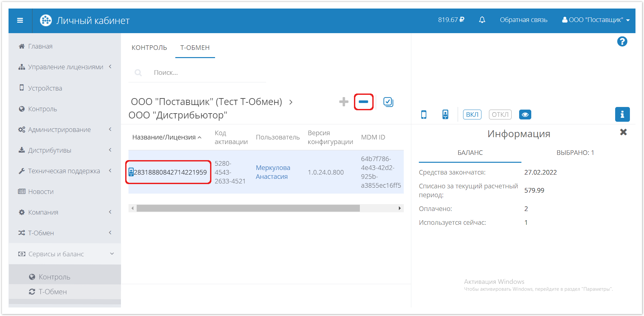
Task: Click the minus remove license icon
Action: point(363,102)
